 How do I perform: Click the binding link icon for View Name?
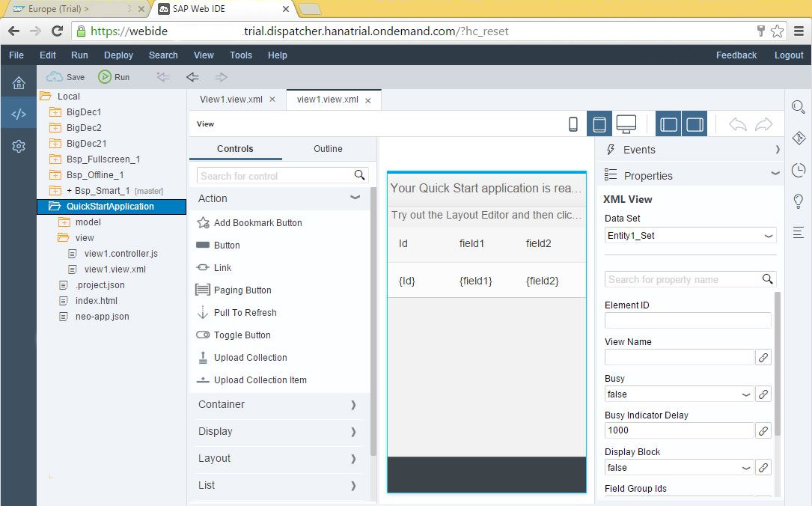click(763, 357)
